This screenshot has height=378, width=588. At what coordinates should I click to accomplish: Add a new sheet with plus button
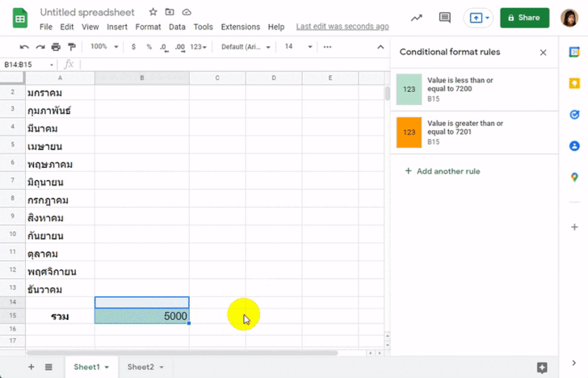[31, 367]
